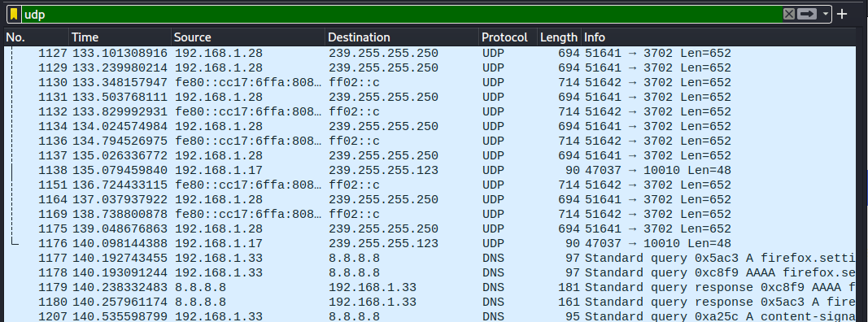This screenshot has height=322, width=868.
Task: Select packet 1176 from 192.168.1.17
Action: coord(430,243)
